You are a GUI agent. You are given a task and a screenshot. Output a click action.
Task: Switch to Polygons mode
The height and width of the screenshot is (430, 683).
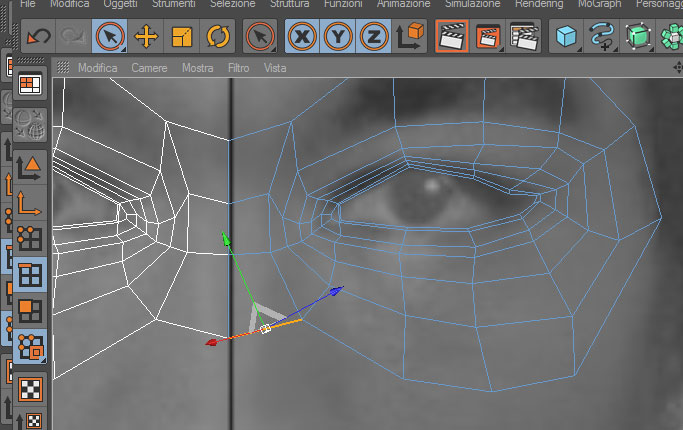30,310
